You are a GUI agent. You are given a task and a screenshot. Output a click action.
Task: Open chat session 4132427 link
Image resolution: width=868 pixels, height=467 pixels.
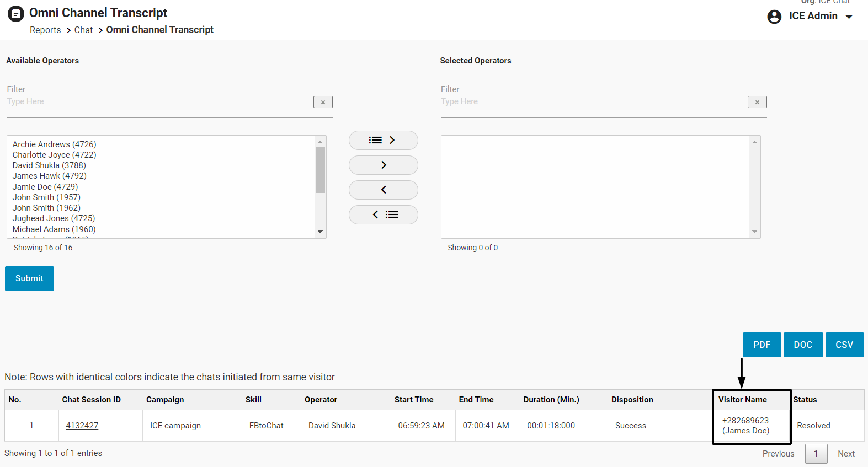[x=82, y=426]
